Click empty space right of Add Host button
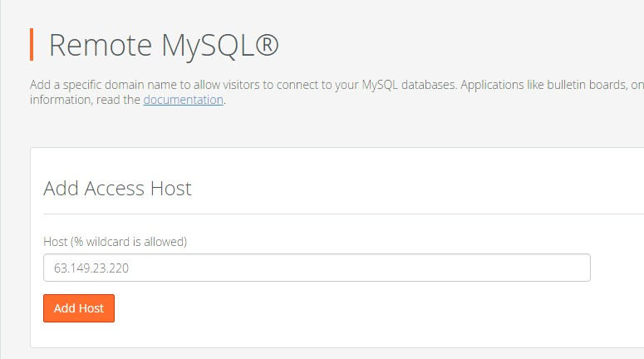644x359 pixels. coord(332,308)
